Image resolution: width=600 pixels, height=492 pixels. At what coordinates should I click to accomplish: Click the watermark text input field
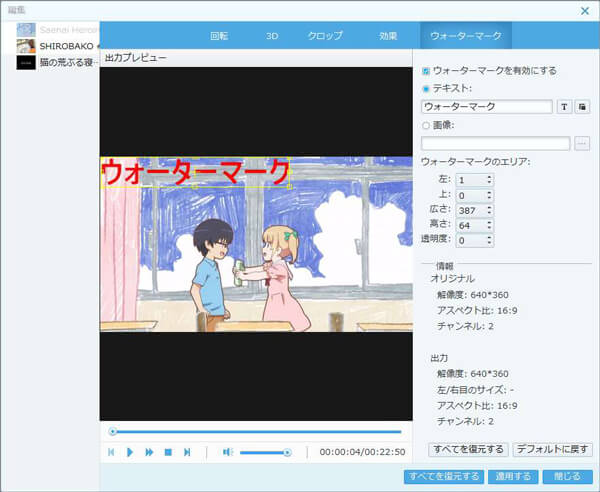coord(487,107)
